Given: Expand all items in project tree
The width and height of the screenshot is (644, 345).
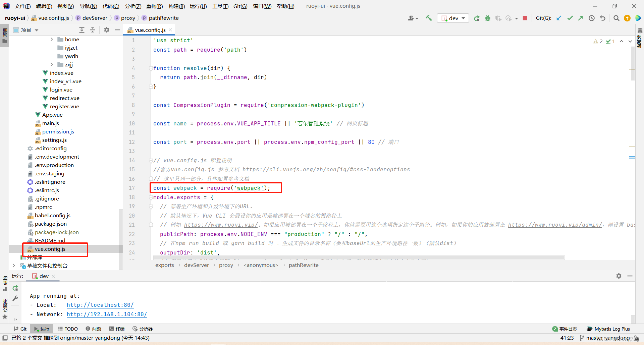Looking at the screenshot, I should pos(82,30).
